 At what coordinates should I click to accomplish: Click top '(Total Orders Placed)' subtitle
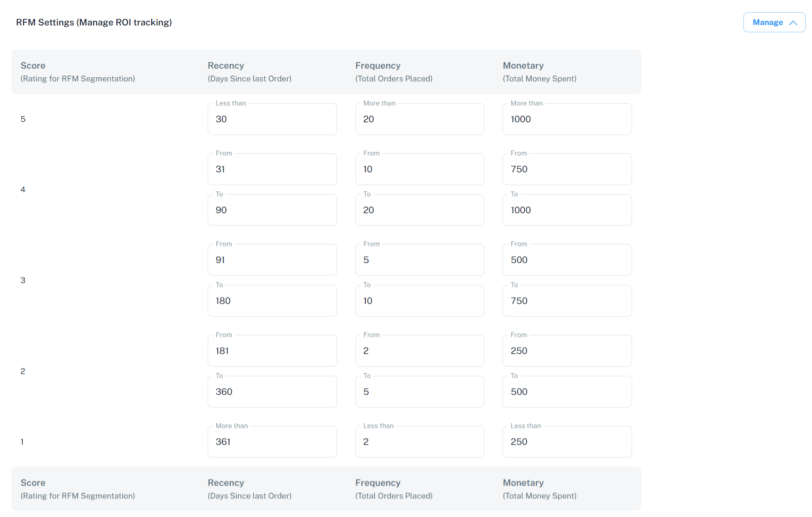coord(394,79)
